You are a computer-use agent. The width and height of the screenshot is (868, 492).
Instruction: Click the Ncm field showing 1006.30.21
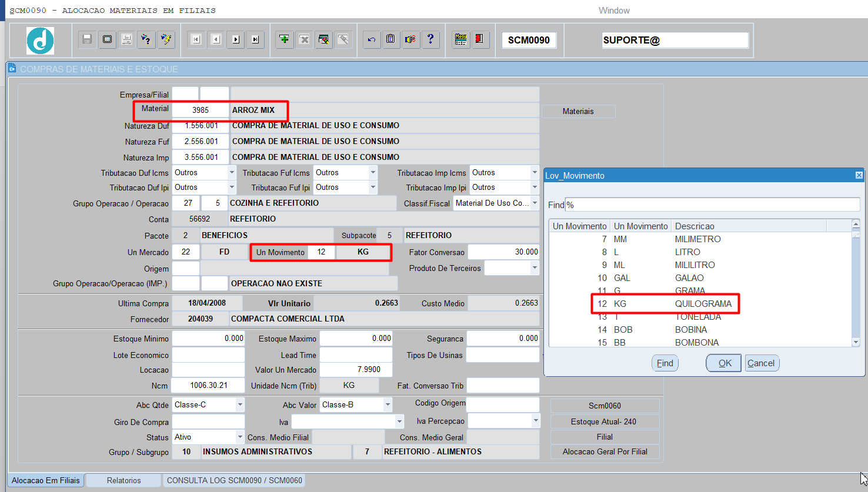point(208,385)
